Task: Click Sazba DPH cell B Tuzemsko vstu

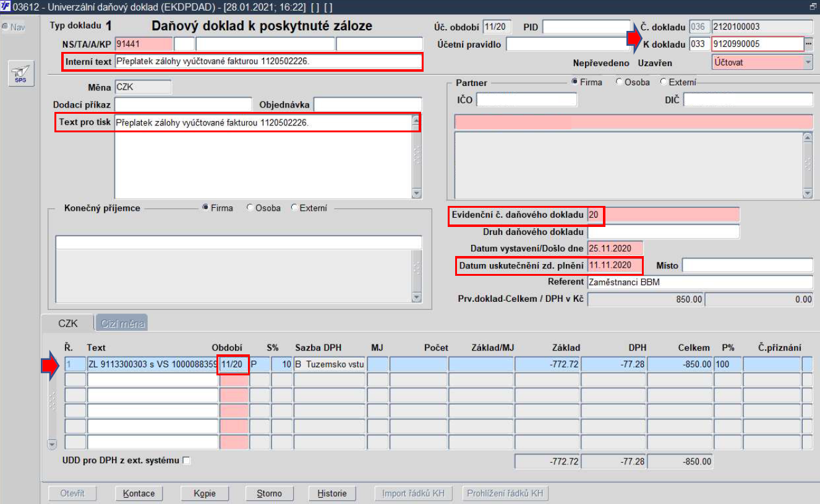Action: pyautogui.click(x=330, y=364)
